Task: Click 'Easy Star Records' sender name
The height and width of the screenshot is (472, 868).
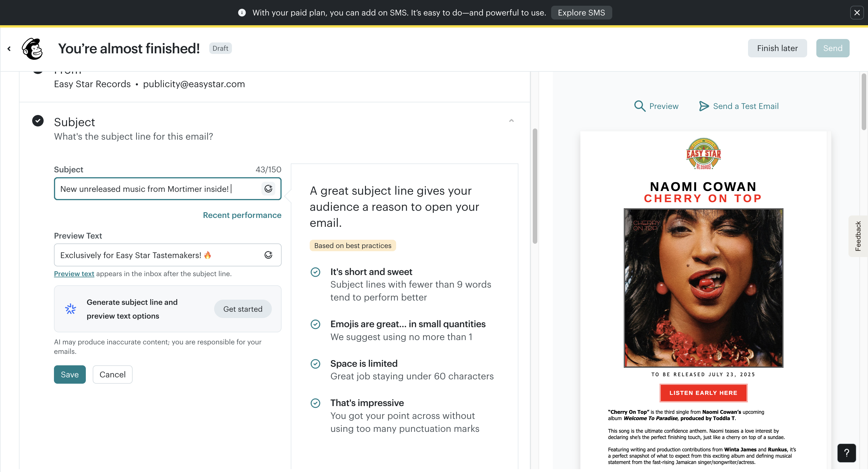Action: (92, 84)
